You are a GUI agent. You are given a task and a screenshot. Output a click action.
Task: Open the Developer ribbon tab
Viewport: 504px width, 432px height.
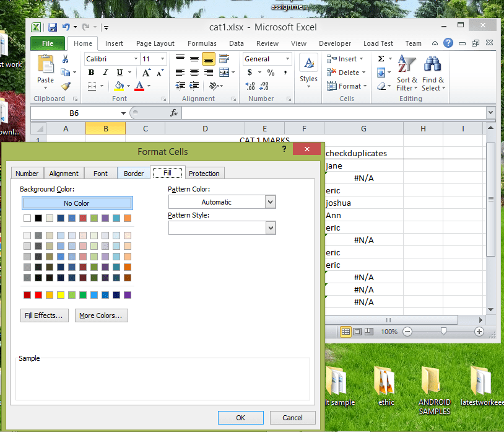coord(335,43)
